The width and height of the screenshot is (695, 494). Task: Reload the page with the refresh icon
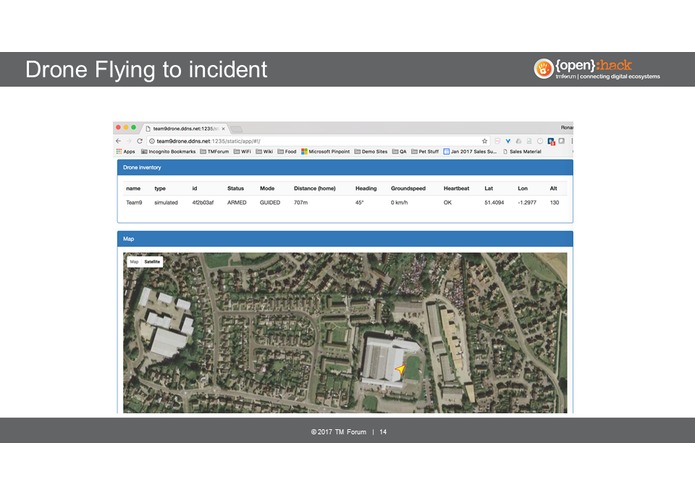(x=140, y=141)
